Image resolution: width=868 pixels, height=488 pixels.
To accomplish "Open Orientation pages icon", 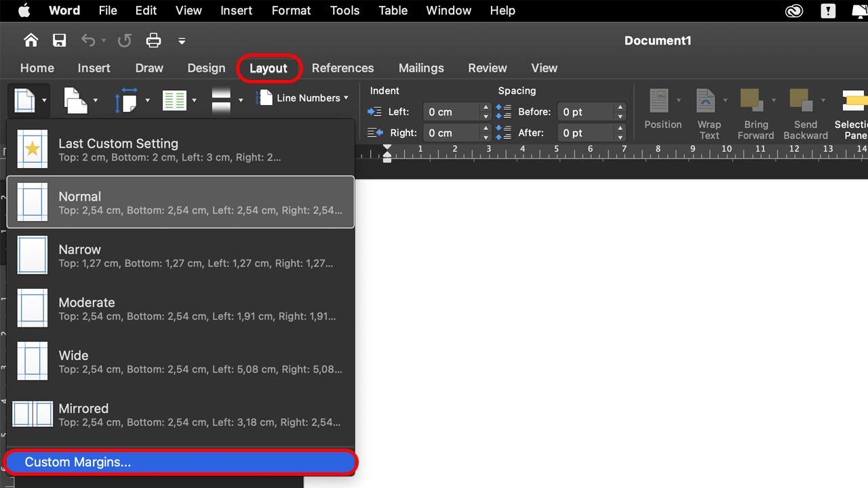I will tap(75, 100).
